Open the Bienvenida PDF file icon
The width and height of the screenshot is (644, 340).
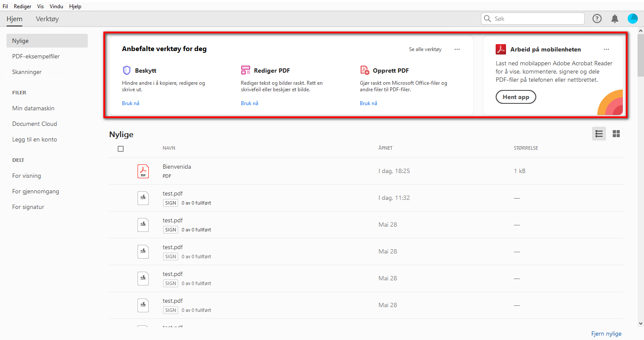[143, 171]
